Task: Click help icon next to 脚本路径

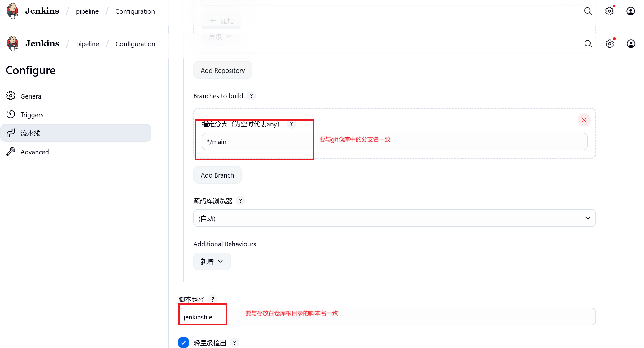Action: [x=212, y=299]
